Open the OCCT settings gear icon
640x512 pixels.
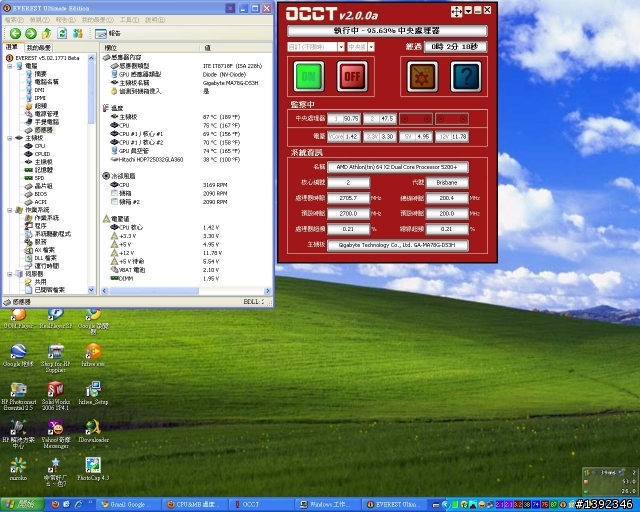click(422, 76)
